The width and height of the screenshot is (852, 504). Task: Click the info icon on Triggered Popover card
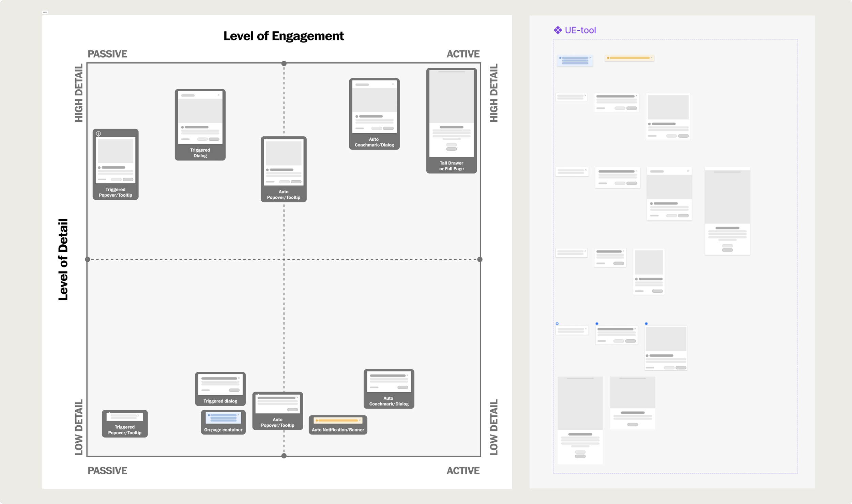[x=98, y=134]
